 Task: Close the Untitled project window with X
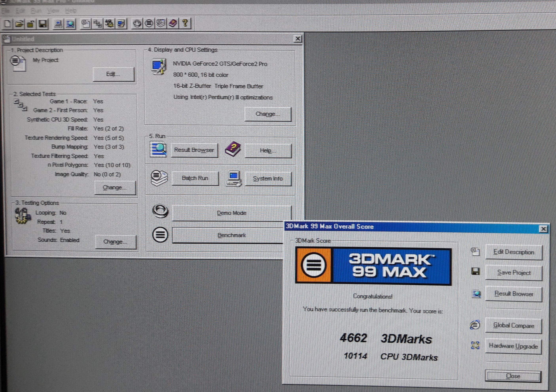(298, 39)
